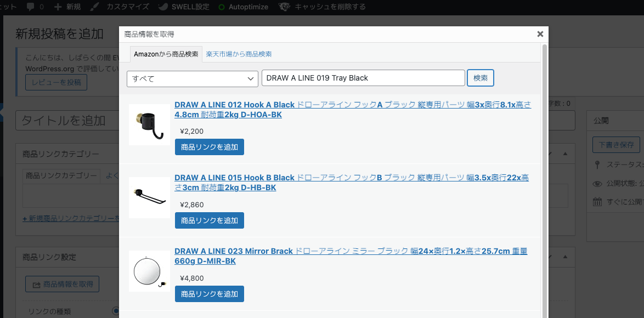This screenshot has height=318, width=644.
Task: Click the ¥2,860 price text
Action: click(x=192, y=205)
